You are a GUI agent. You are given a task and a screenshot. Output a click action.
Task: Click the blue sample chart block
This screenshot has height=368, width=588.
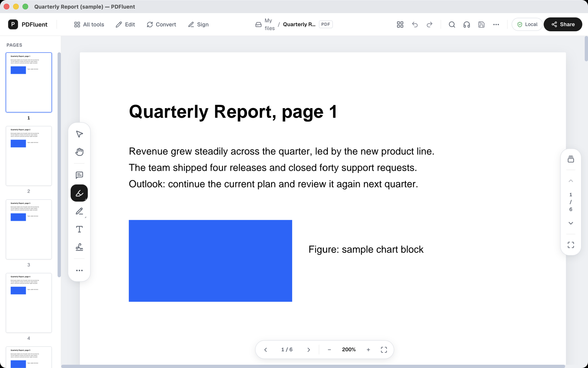pyautogui.click(x=210, y=261)
